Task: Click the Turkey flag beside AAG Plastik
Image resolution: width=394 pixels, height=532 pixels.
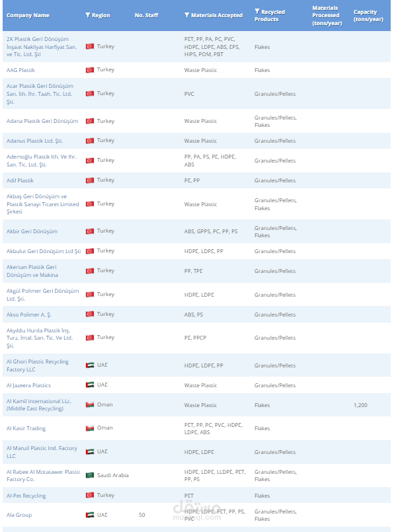Action: (x=90, y=70)
